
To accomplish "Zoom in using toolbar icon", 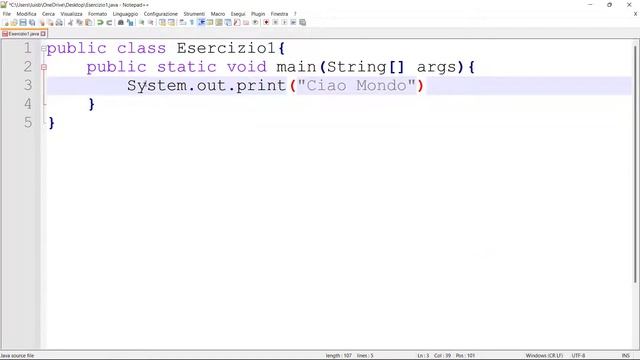I will click(x=142, y=22).
